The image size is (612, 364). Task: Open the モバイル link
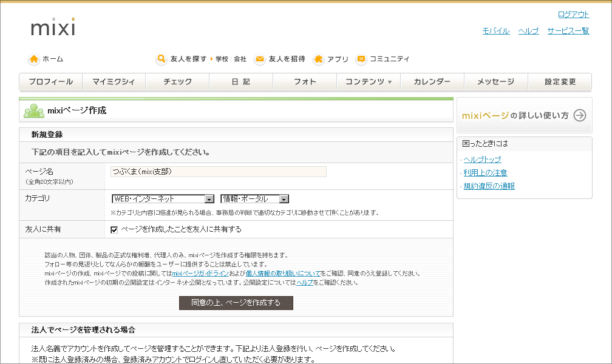(496, 31)
